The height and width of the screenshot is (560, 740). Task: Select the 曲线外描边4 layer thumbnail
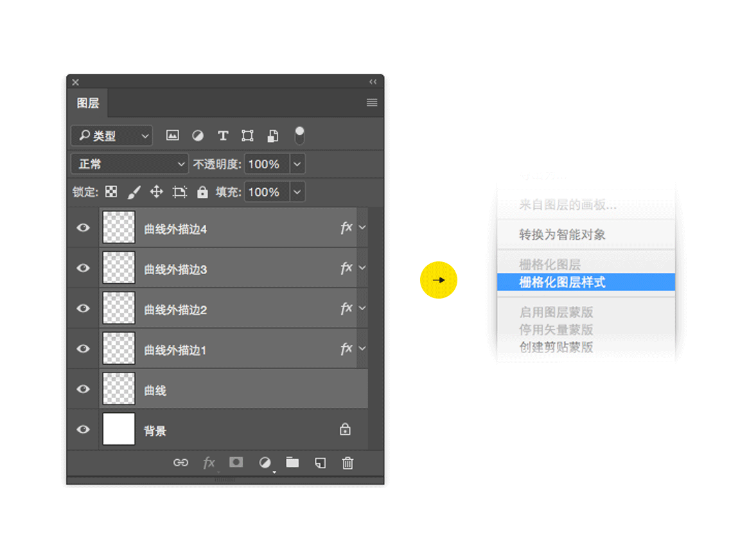click(x=119, y=227)
